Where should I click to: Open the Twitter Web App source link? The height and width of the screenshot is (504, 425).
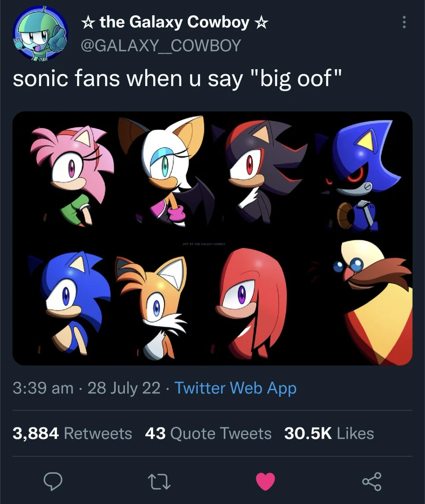236,388
